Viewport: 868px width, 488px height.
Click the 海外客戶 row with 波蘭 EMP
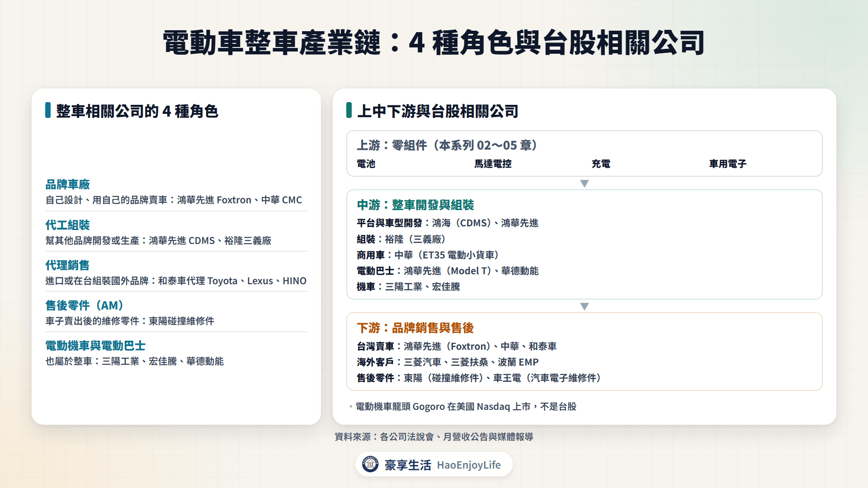click(x=448, y=362)
